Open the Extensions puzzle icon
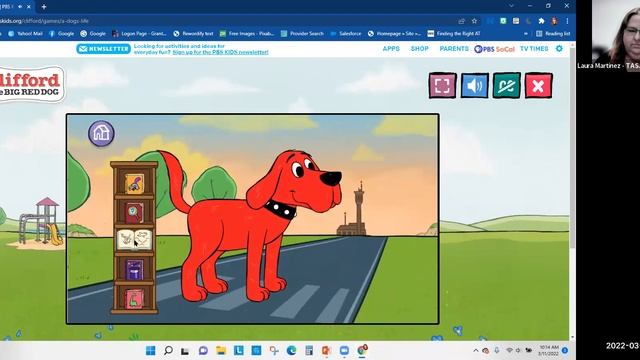 click(541, 21)
